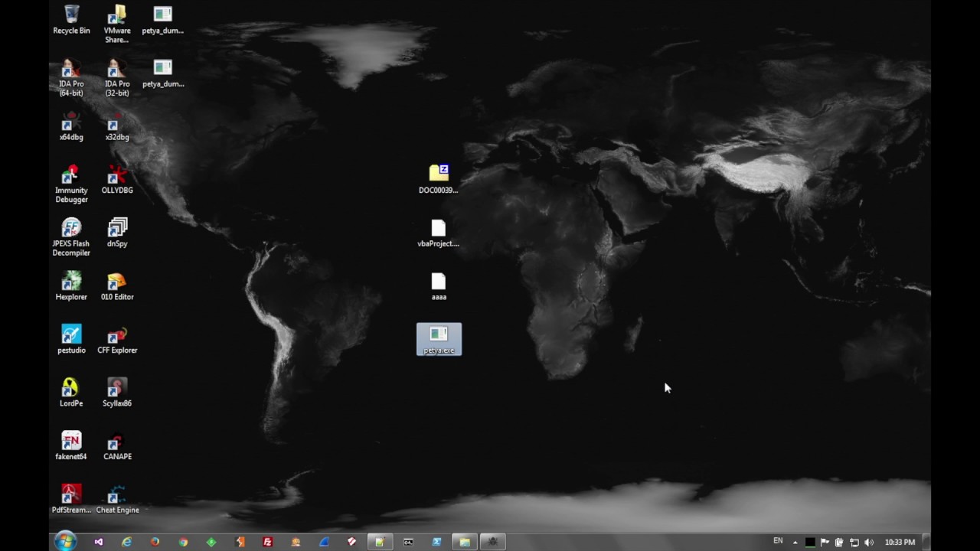Select the Recycle Bin desktop icon
This screenshot has width=980, height=551.
[71, 20]
